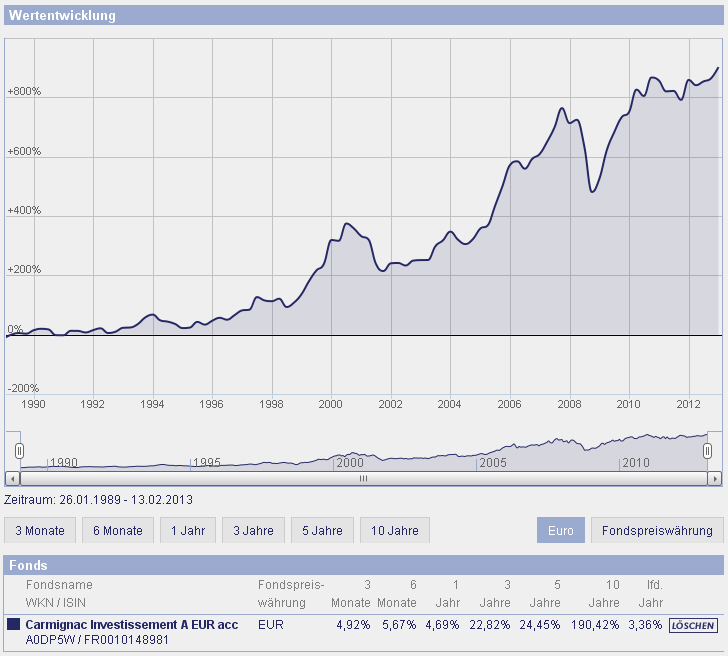Select the 3 Monate period

click(40, 530)
